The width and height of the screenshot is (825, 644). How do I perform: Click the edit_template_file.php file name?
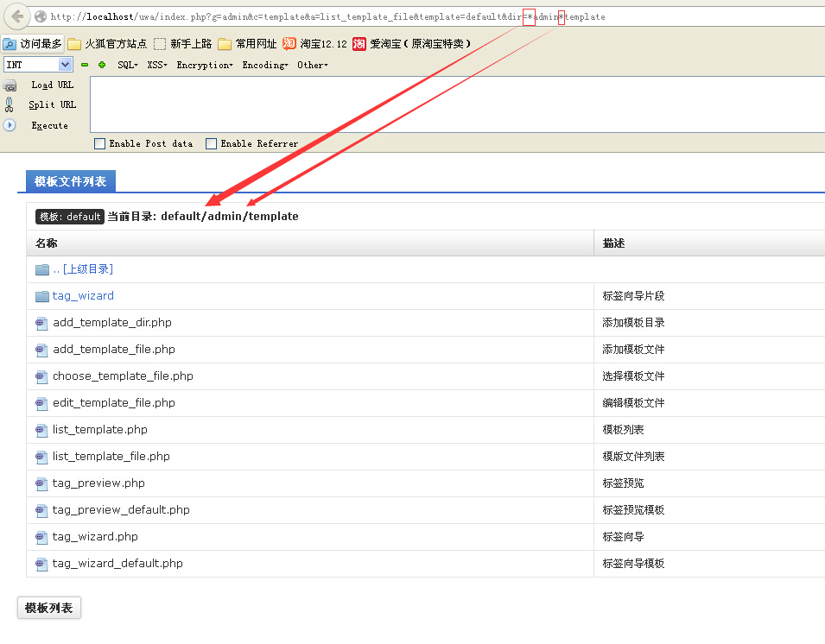pyautogui.click(x=114, y=403)
